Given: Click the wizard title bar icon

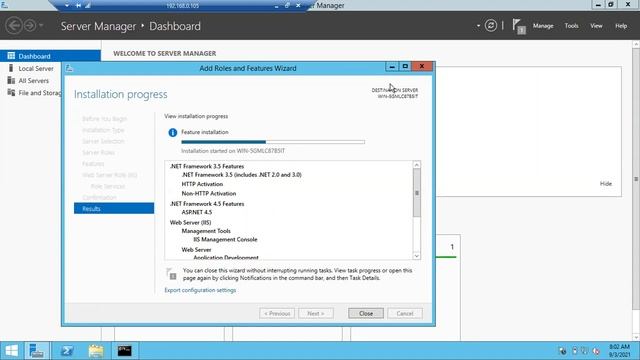Looking at the screenshot, I should click(69, 68).
